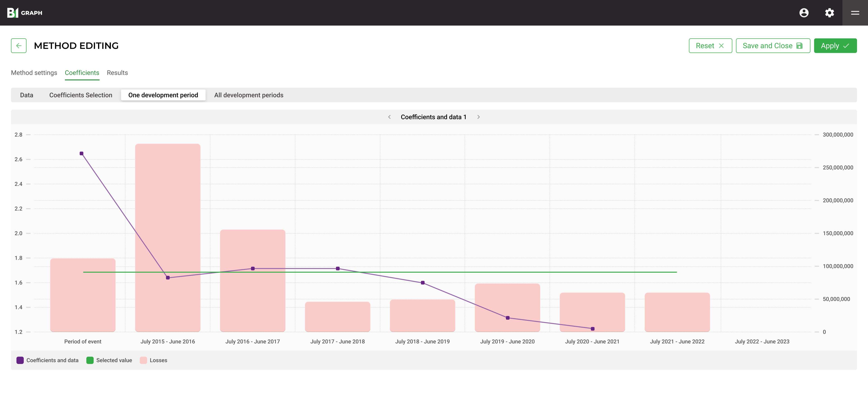Click the back arrow beside METHOD EDITING
Viewport: 868px width, 411px height.
tap(19, 45)
